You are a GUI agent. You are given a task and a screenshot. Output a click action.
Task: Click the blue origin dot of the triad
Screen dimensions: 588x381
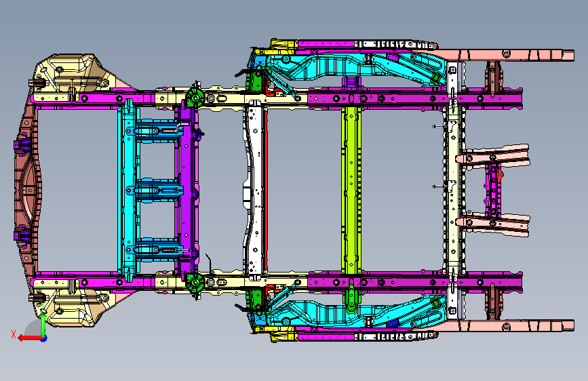pyautogui.click(x=44, y=338)
